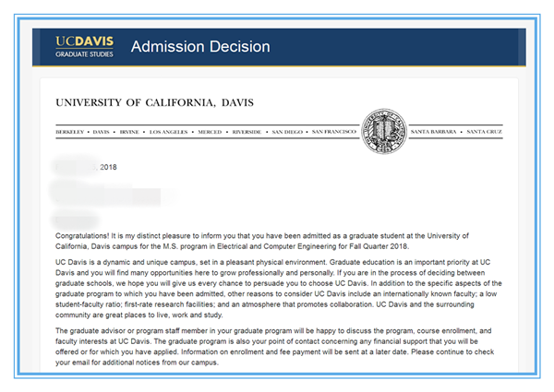Select San Francisco in the campus list

tap(333, 132)
